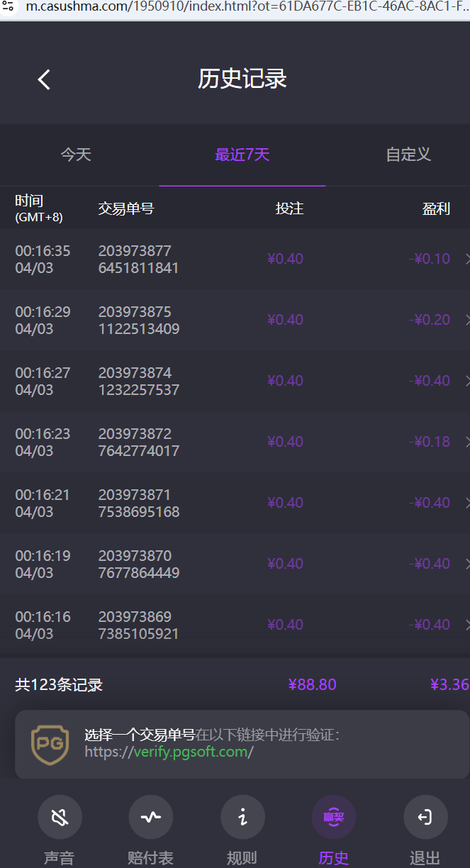Image resolution: width=470 pixels, height=868 pixels.
Task: Switch to the 最近7天 tab
Action: coord(242,155)
